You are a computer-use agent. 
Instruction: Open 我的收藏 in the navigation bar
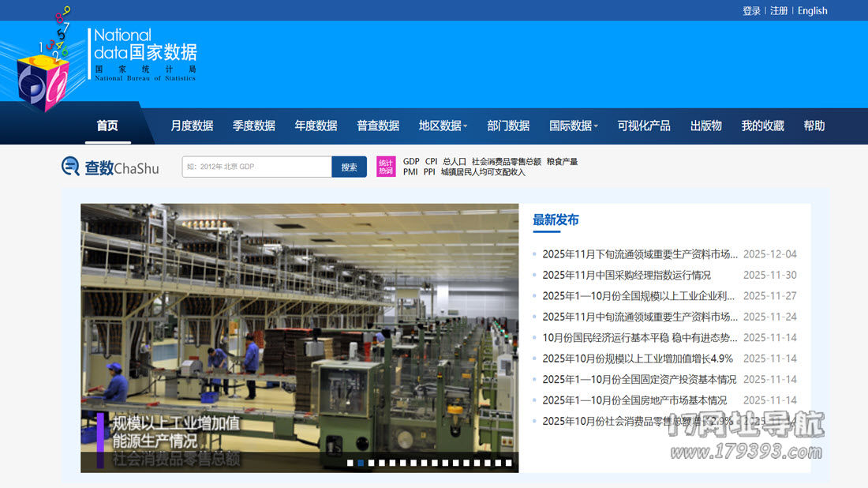coord(762,126)
